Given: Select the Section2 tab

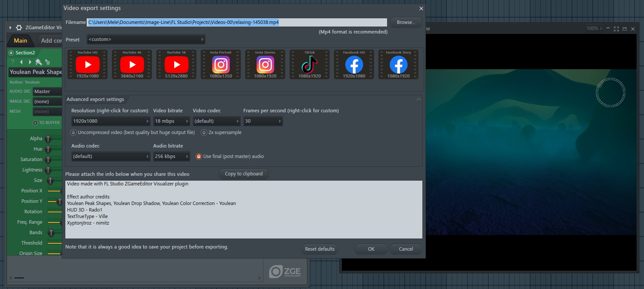Looking at the screenshot, I should (x=25, y=53).
